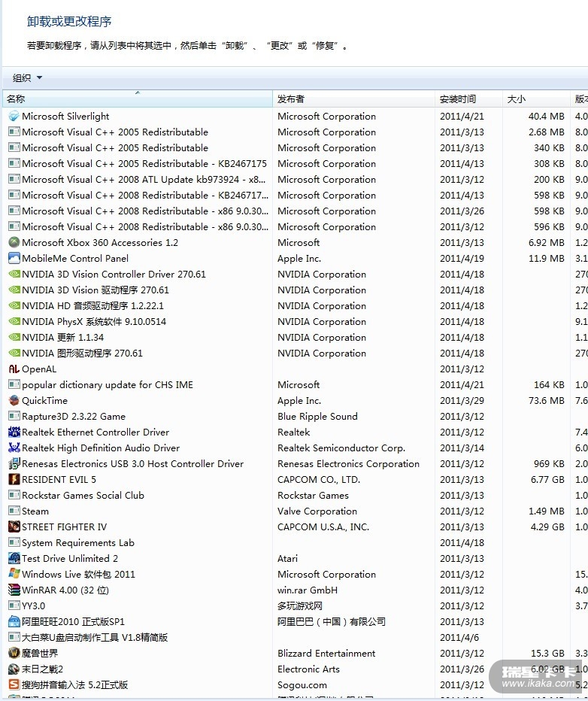Click the Microsoft Xbox 360 Accessories icon
The image size is (588, 701).
point(14,243)
